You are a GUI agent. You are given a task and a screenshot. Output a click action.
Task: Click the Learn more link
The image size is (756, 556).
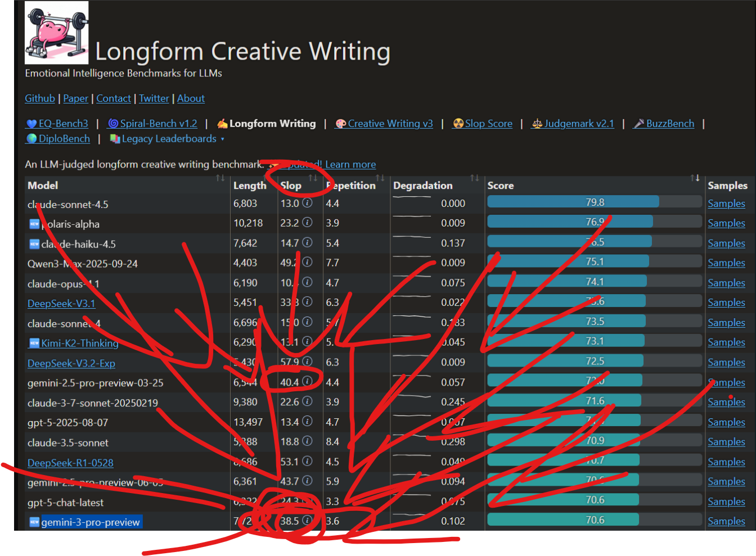[x=350, y=164]
